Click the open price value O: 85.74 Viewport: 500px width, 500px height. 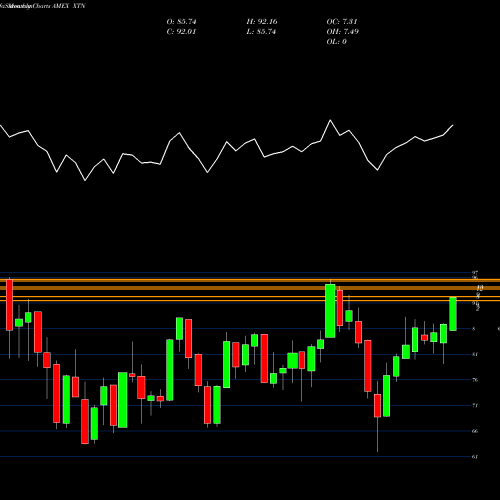click(x=181, y=22)
